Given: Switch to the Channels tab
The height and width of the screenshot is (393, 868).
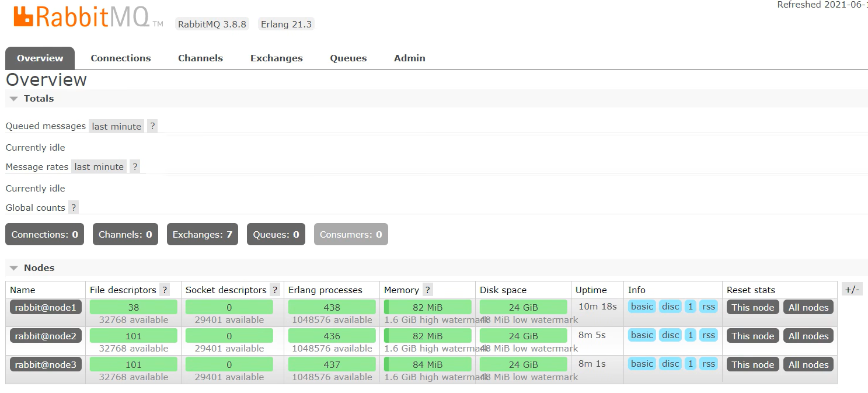Looking at the screenshot, I should [x=200, y=58].
